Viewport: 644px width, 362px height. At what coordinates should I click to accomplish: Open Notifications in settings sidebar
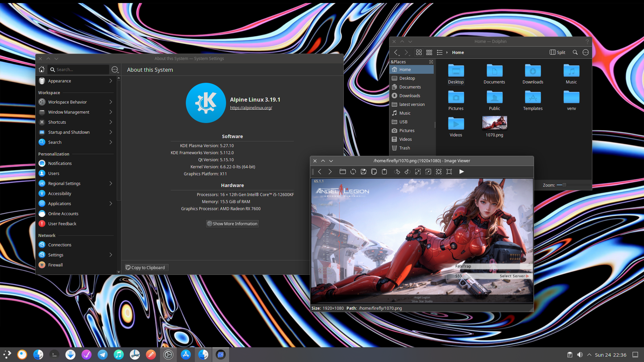click(x=60, y=163)
